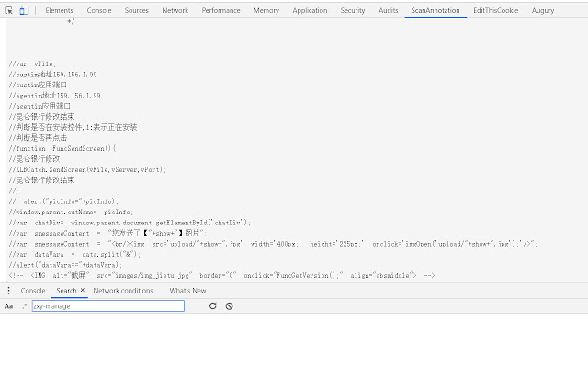Viewport: 588px width, 368px height.
Task: Click the line '//function FuncSendScreen(){'
Action: 62,148
